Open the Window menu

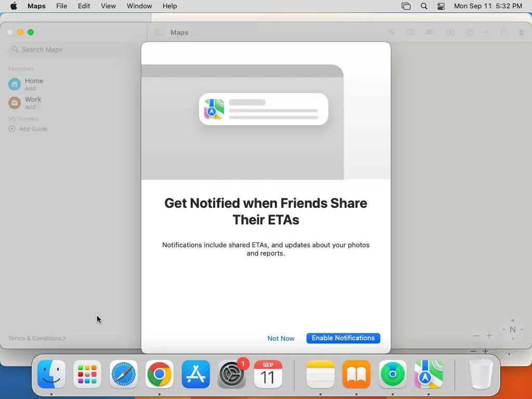139,6
